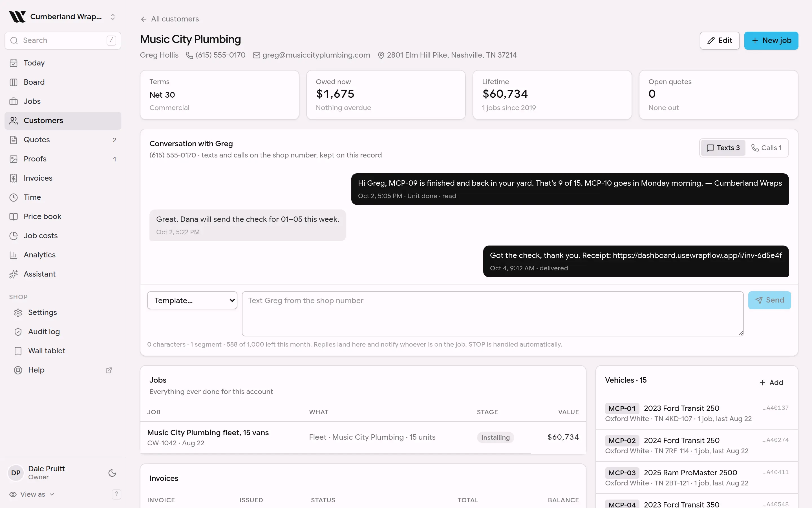Expand the Cumberland Wraps workspace switcher
Viewport: 812px width, 508px height.
[x=63, y=16]
